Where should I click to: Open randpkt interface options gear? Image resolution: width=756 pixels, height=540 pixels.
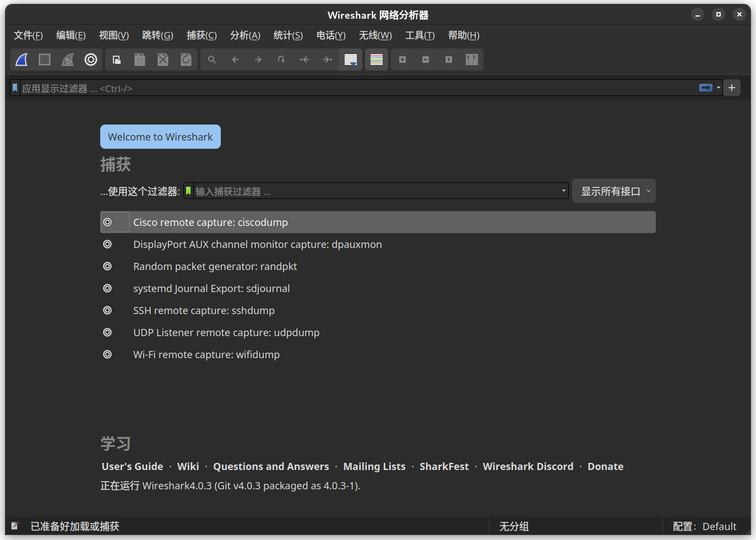coord(107,266)
